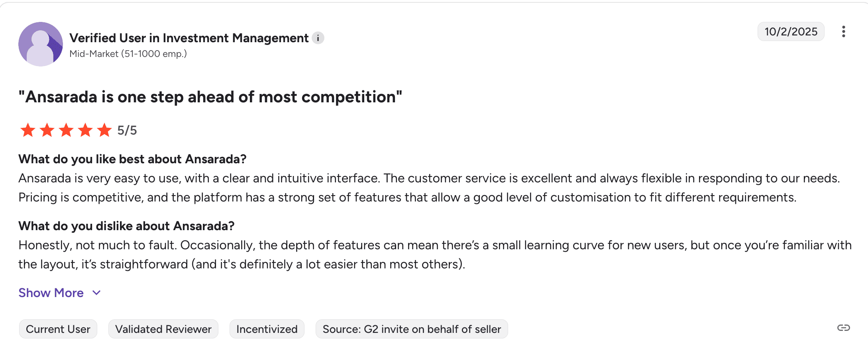This screenshot has width=868, height=352.
Task: Click the first rating star
Action: [x=28, y=130]
